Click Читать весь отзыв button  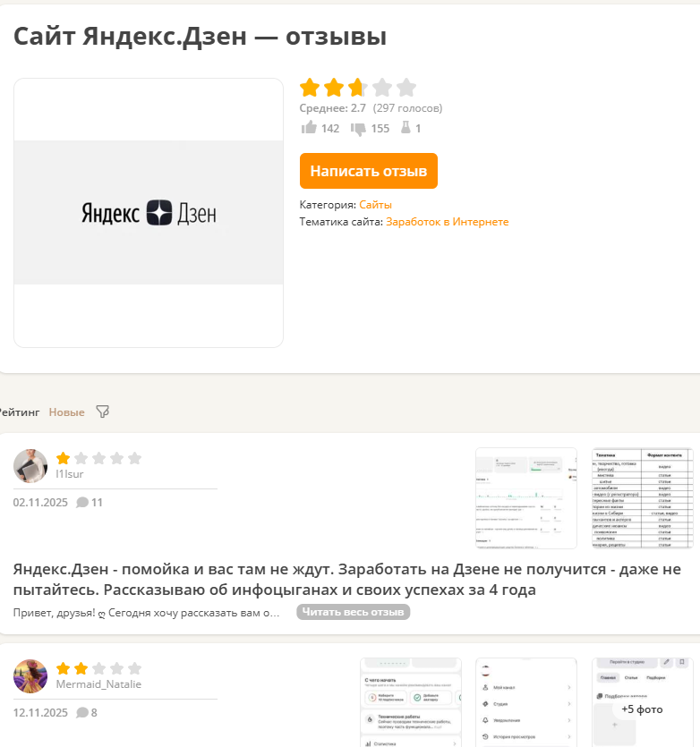[x=354, y=612]
